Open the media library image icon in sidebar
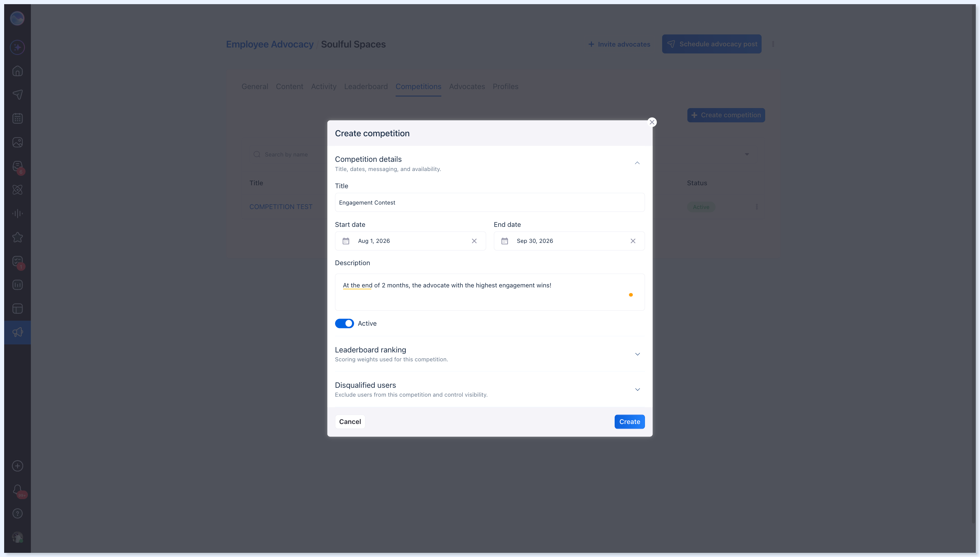The image size is (980, 557). tap(18, 142)
